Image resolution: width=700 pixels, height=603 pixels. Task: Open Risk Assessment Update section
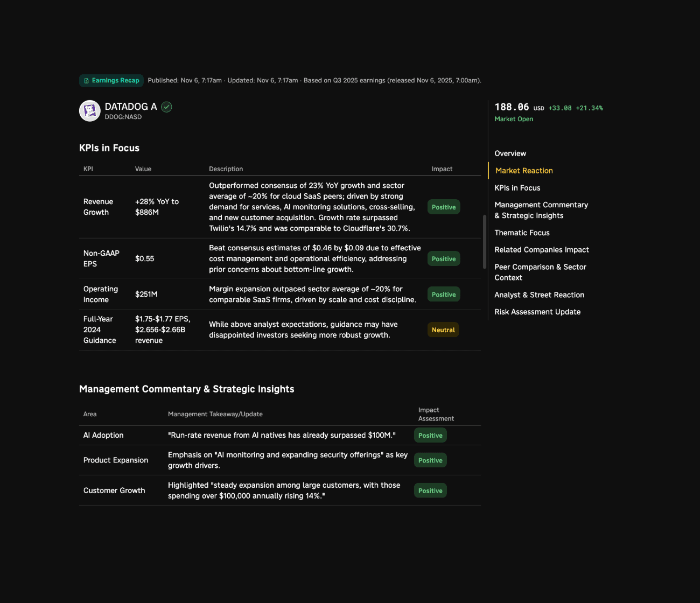(537, 312)
